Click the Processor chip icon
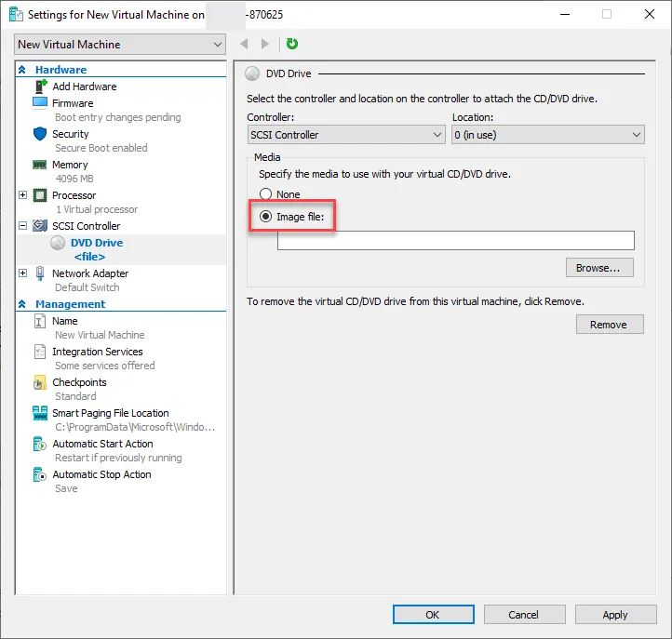Screen dimensions: 672x639 [x=40, y=195]
